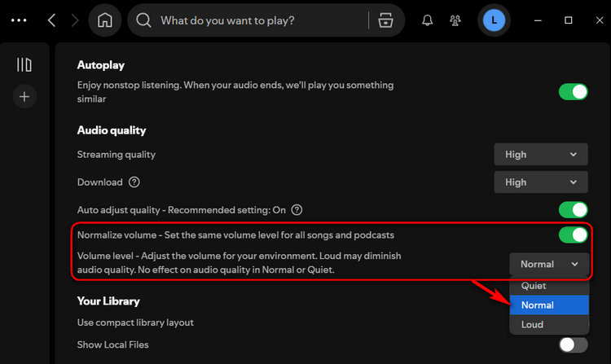Open Your Library sidebar icon

(24, 64)
